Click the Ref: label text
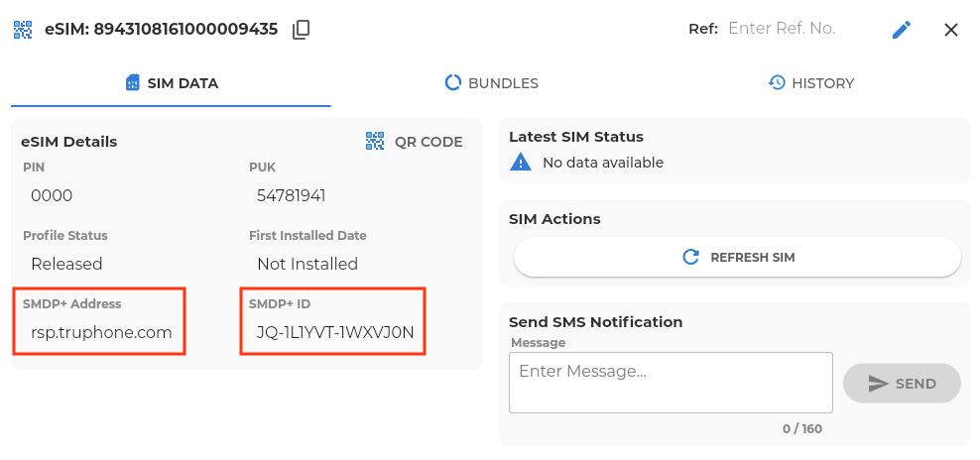980x460 pixels. pyautogui.click(x=703, y=29)
